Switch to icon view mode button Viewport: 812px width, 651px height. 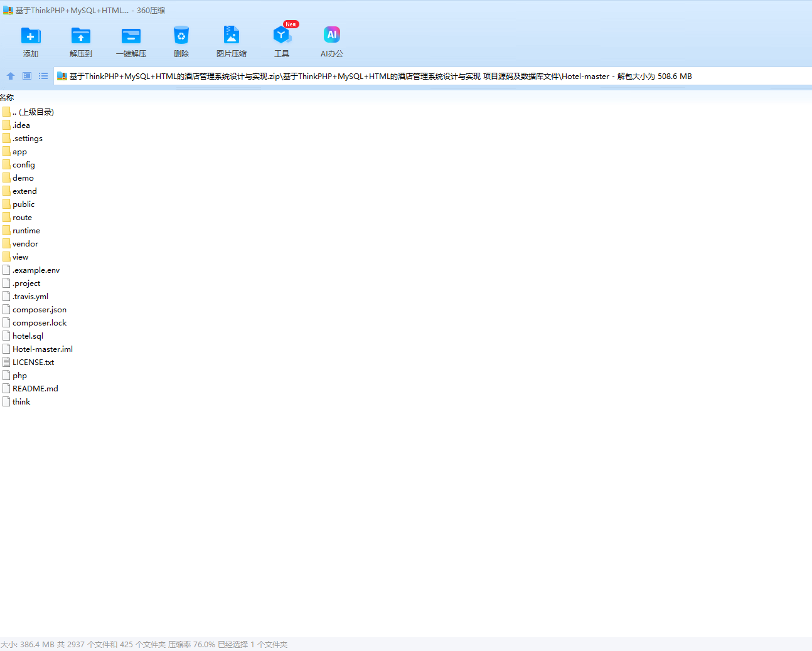pos(27,76)
